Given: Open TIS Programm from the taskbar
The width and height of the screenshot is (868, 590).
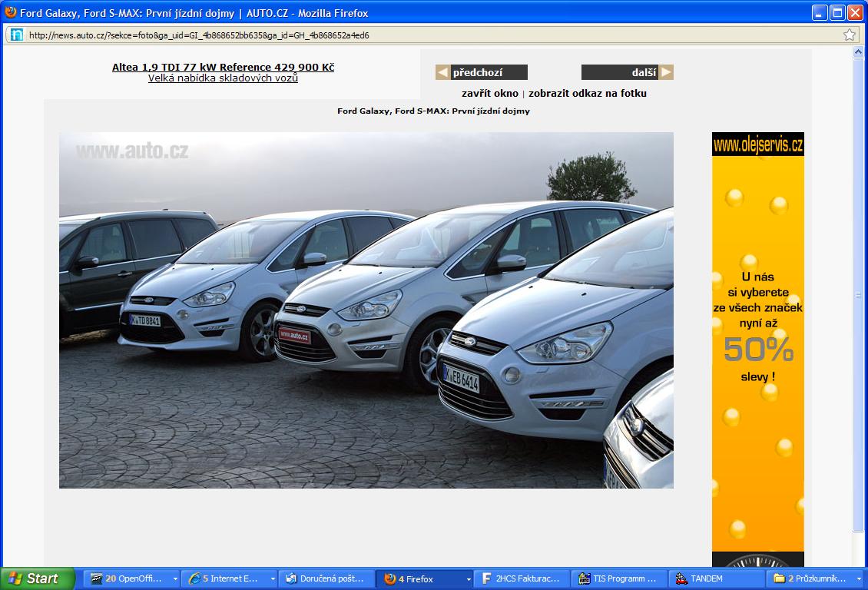Looking at the screenshot, I should coord(618,578).
